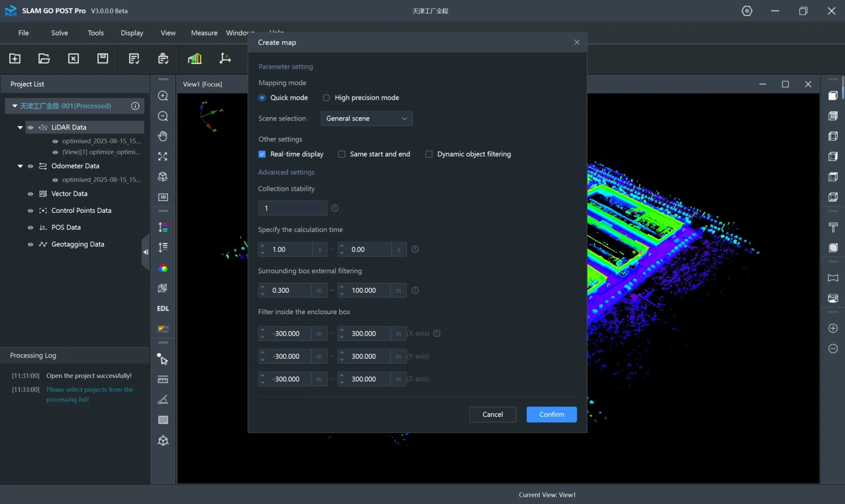The height and width of the screenshot is (504, 845).
Task: Open the Tools menu
Action: click(96, 33)
